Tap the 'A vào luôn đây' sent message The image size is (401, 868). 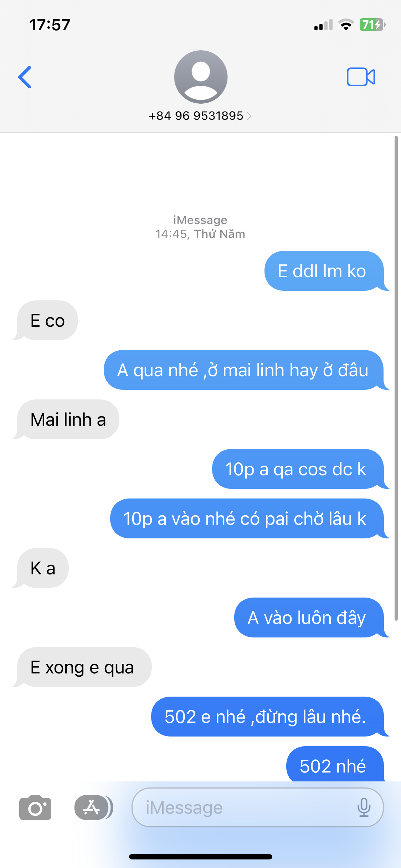[309, 618]
